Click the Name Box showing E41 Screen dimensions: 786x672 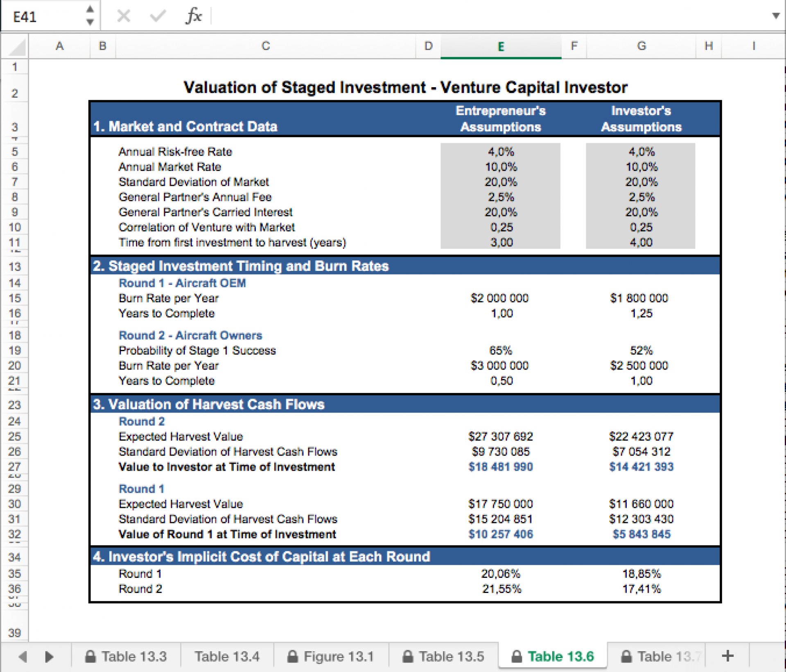[x=43, y=16]
